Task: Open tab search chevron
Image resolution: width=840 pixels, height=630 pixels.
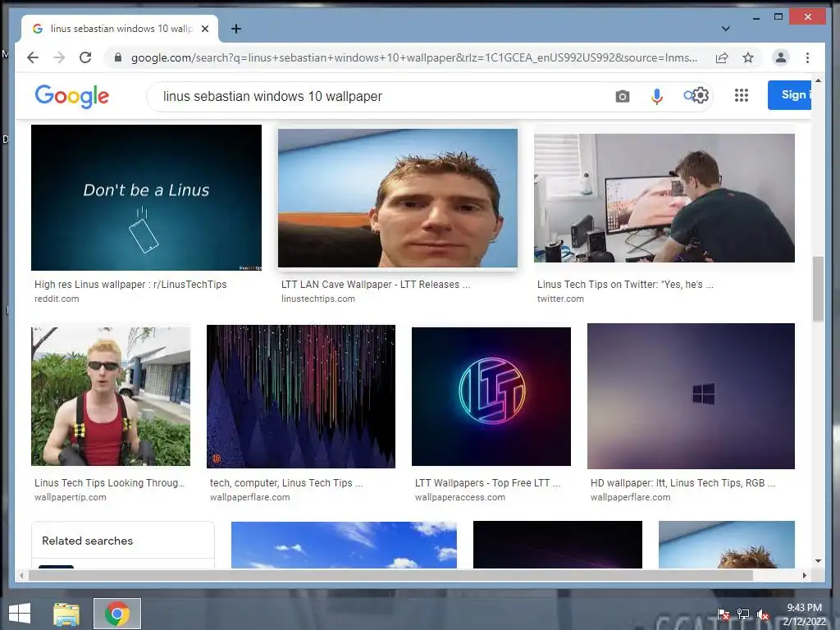Action: pos(725,29)
